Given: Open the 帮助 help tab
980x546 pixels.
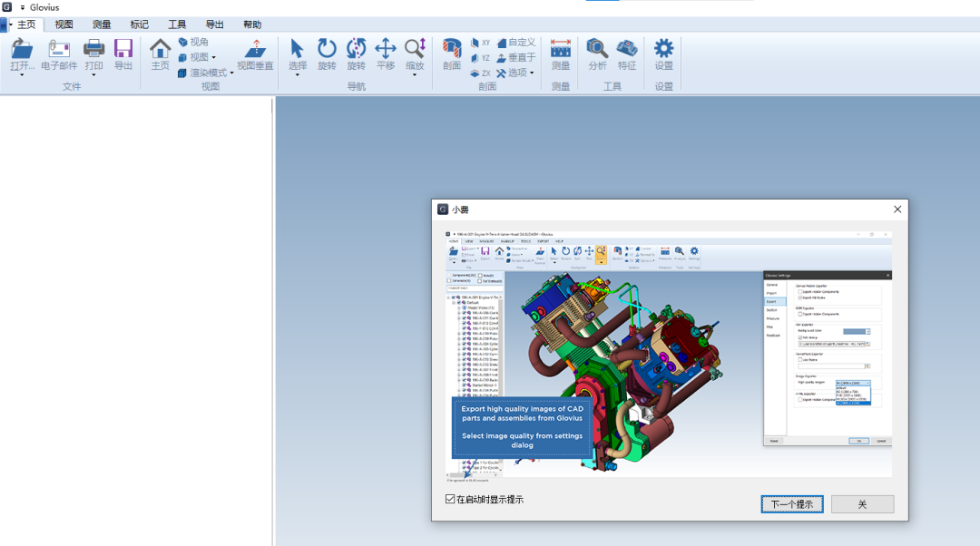Looking at the screenshot, I should click(252, 24).
